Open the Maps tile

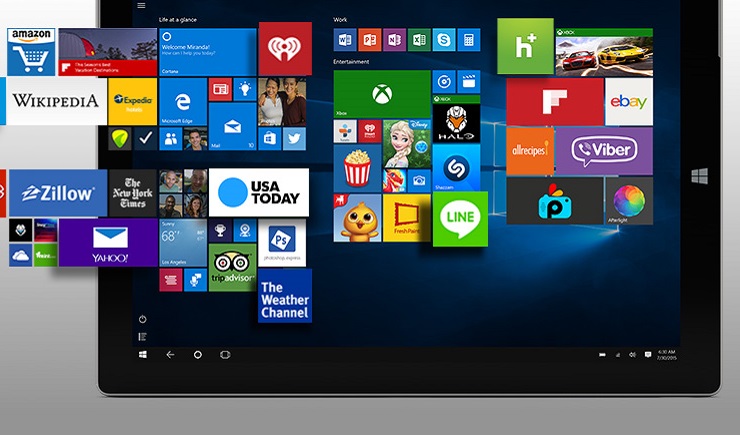click(x=245, y=230)
